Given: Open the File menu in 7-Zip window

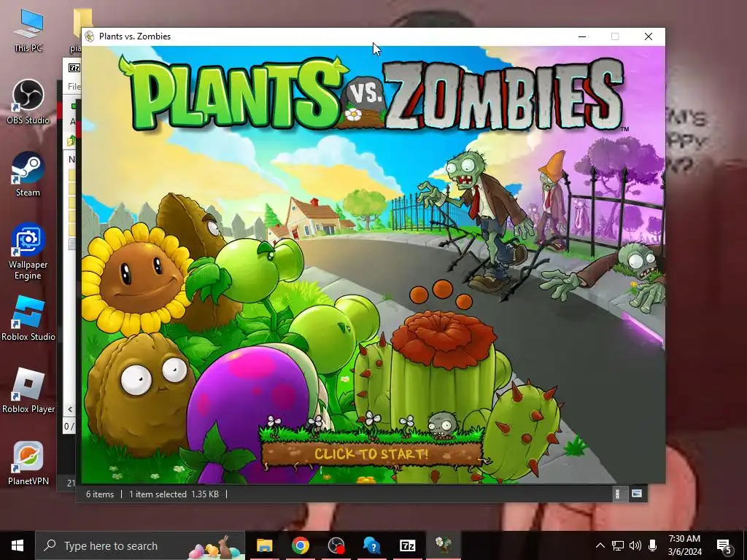Looking at the screenshot, I should (x=74, y=86).
